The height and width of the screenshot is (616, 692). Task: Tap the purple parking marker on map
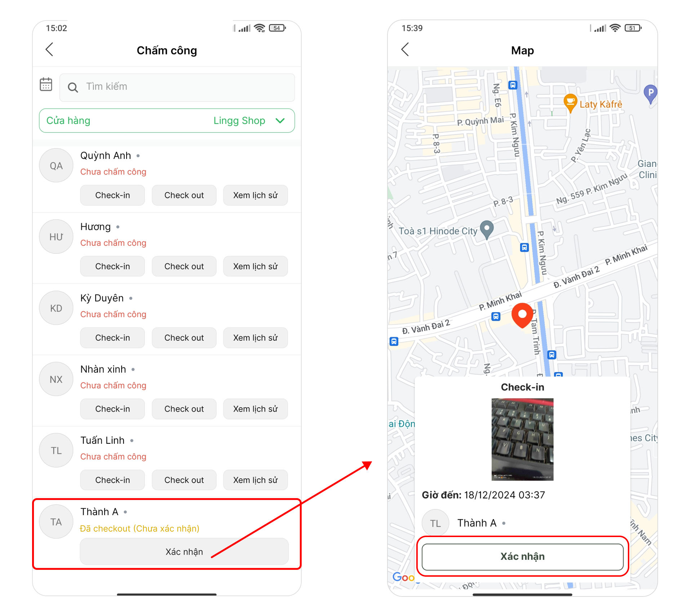[650, 94]
